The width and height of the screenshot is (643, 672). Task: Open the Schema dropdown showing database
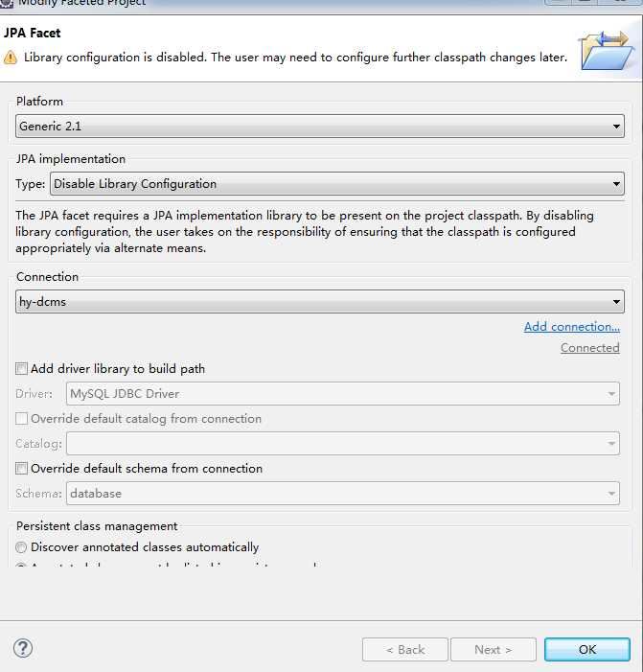point(342,494)
